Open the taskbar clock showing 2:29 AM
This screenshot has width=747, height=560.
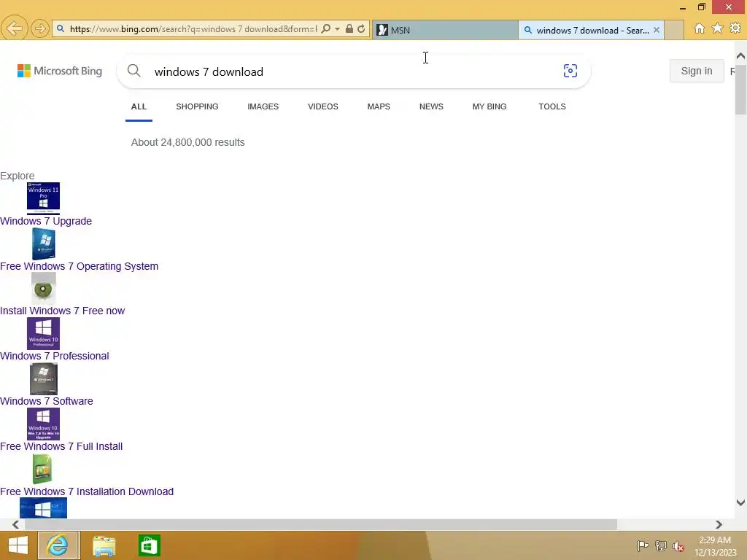715,546
